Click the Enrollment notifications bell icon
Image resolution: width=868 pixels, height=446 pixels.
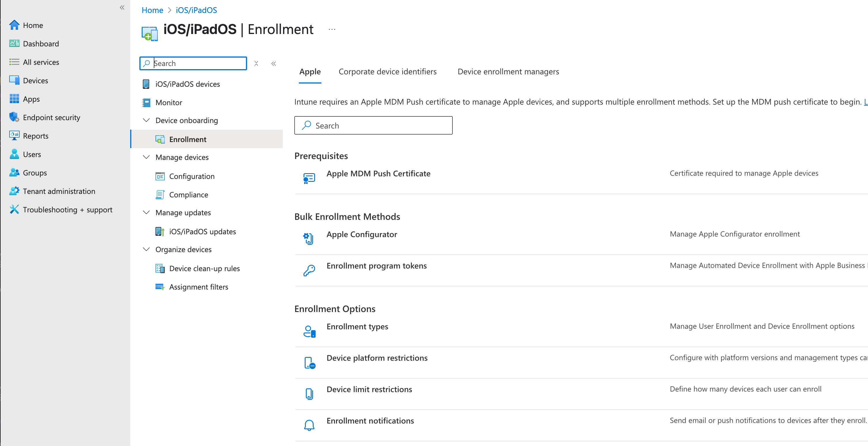click(x=309, y=425)
